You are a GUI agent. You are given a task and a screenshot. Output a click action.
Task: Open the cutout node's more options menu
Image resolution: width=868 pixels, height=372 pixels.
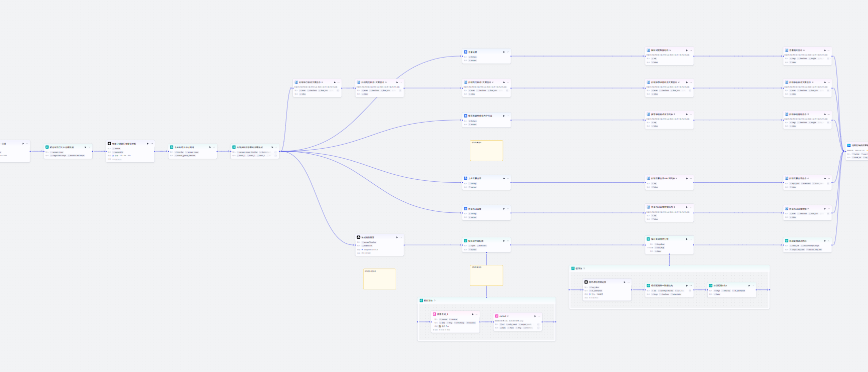[539, 316]
